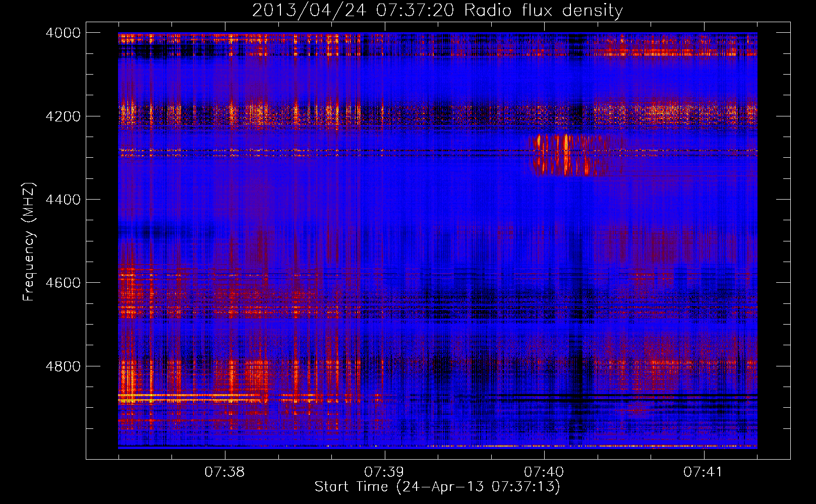Click the 07:38 time tick label
The width and height of the screenshot is (816, 504).
click(x=224, y=472)
